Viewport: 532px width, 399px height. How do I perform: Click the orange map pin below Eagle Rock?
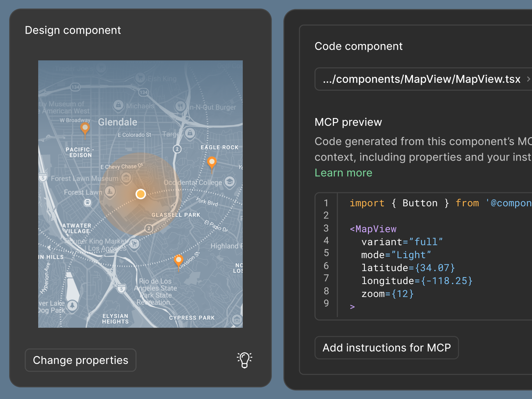click(212, 164)
